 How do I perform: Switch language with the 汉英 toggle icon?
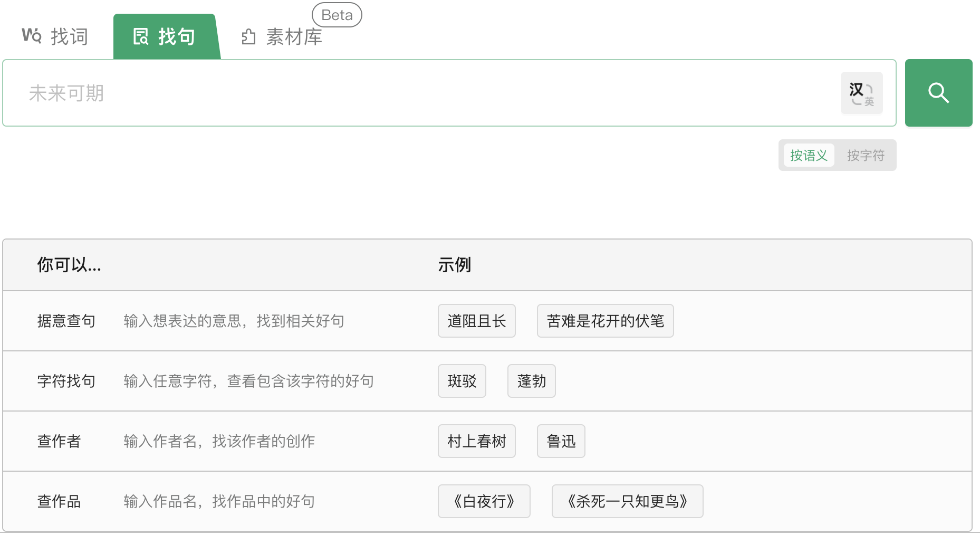pos(861,93)
